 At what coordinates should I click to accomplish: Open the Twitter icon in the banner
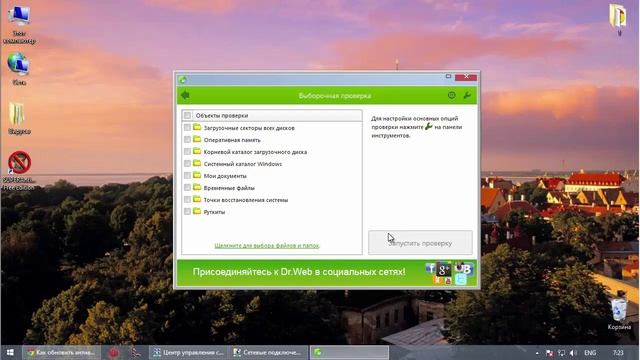point(460,280)
